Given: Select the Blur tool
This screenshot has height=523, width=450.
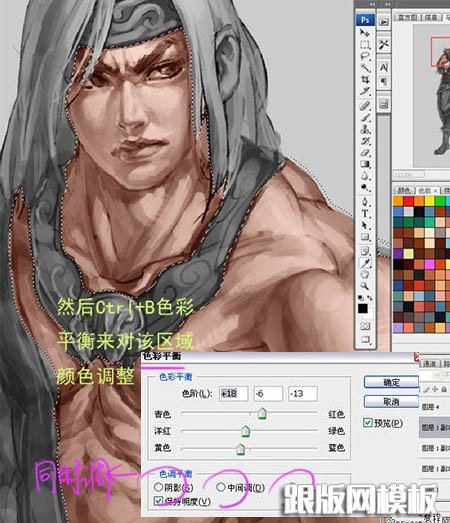Looking at the screenshot, I should pos(365,176).
